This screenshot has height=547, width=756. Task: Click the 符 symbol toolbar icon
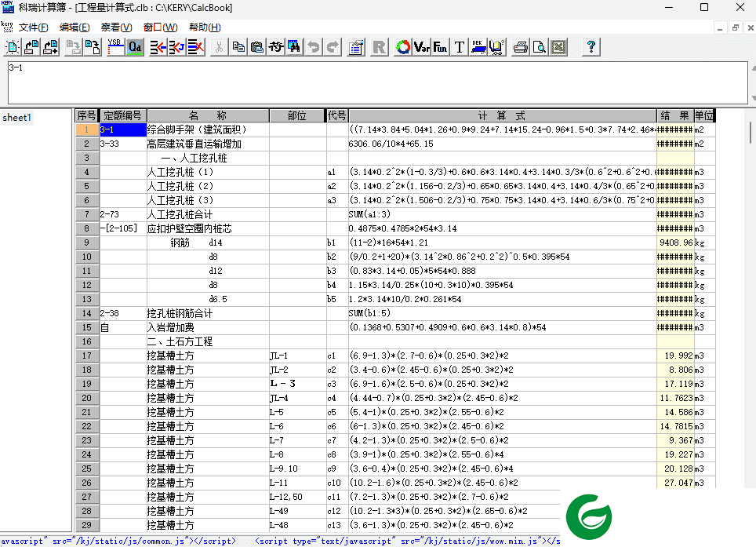[276, 47]
